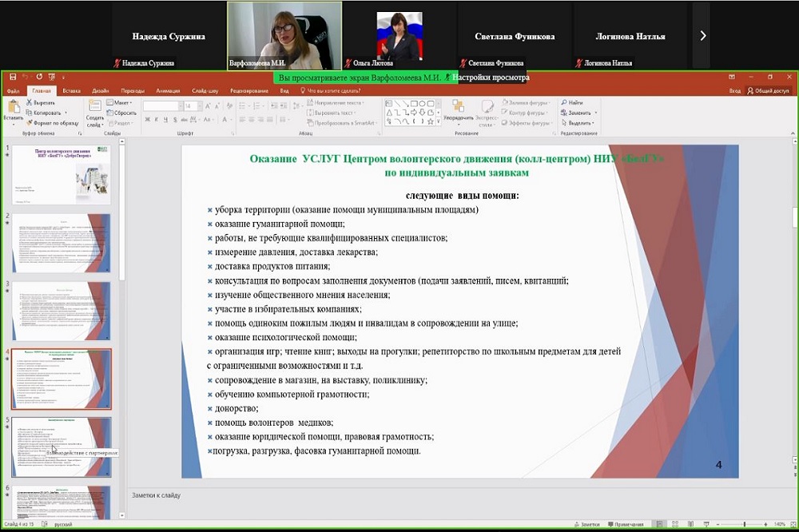Expand the Select (Выделить) dropdown
Viewport: 799px width, 532px height.
(x=581, y=123)
